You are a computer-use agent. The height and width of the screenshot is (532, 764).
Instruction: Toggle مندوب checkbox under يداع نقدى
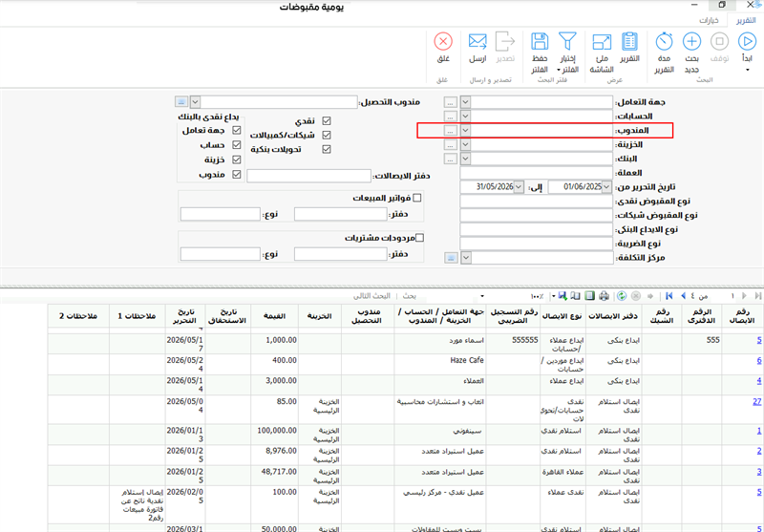coord(237,174)
